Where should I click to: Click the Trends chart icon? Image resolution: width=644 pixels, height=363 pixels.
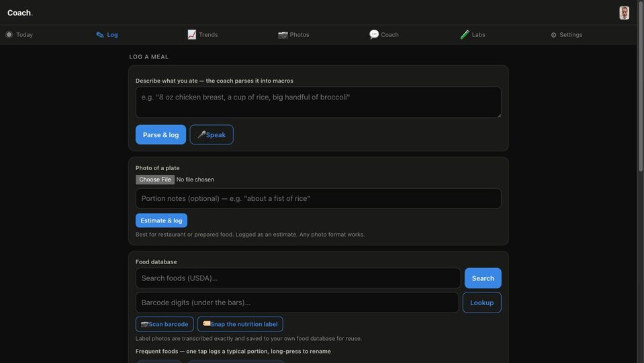(x=192, y=34)
